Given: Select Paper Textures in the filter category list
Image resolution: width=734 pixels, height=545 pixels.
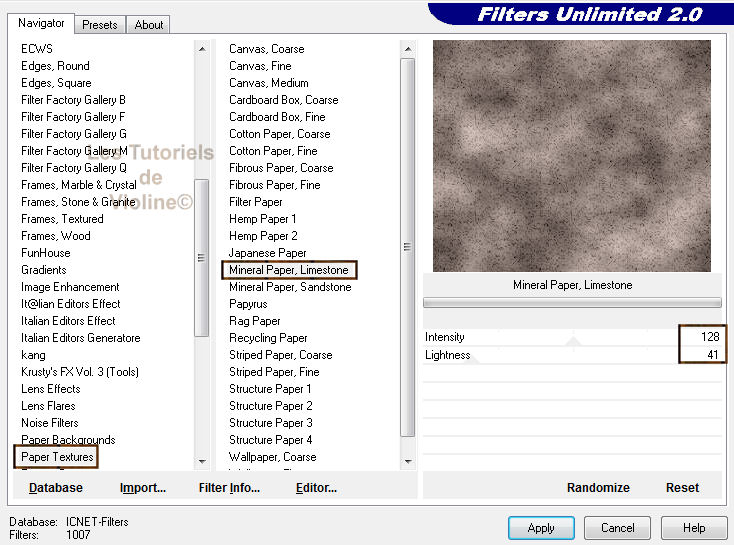Looking at the screenshot, I should (57, 457).
